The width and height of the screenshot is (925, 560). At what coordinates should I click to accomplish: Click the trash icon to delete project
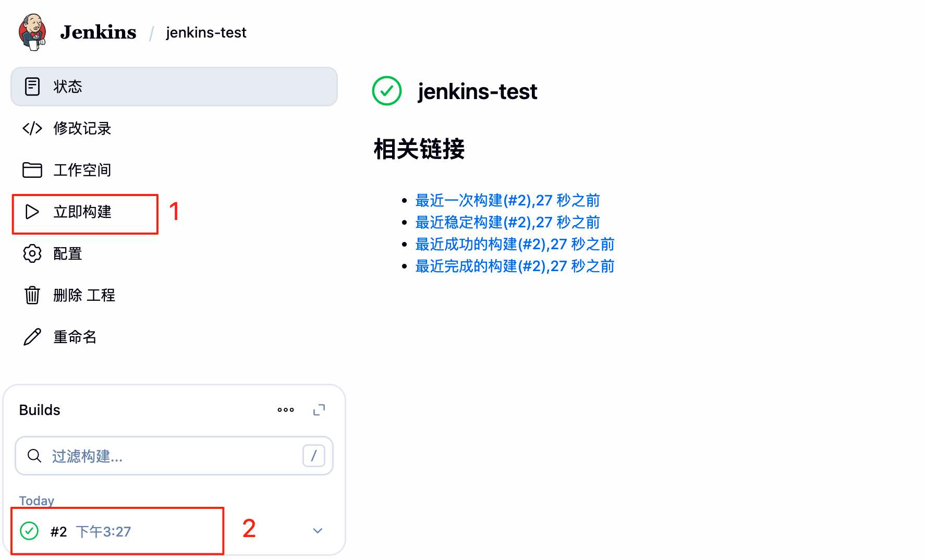[x=32, y=295]
